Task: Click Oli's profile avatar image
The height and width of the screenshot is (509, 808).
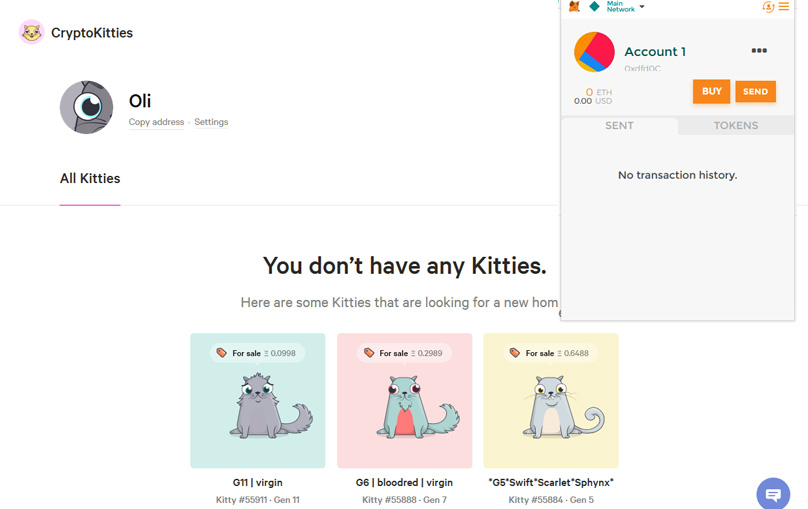Action: pyautogui.click(x=87, y=107)
